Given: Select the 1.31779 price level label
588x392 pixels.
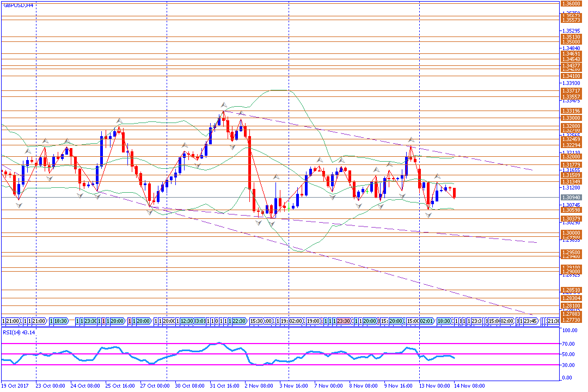Looking at the screenshot, I should [571, 165].
